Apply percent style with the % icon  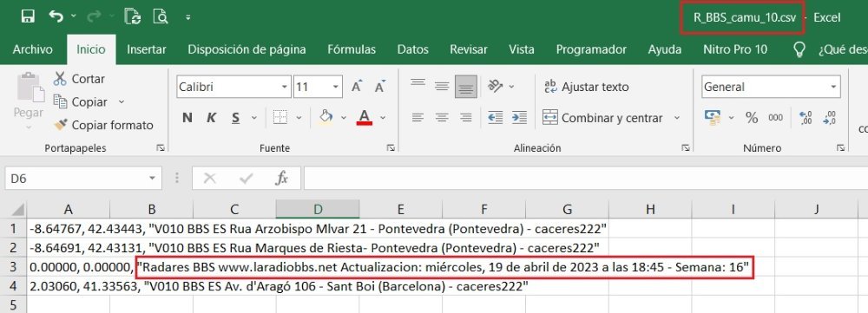click(x=751, y=118)
